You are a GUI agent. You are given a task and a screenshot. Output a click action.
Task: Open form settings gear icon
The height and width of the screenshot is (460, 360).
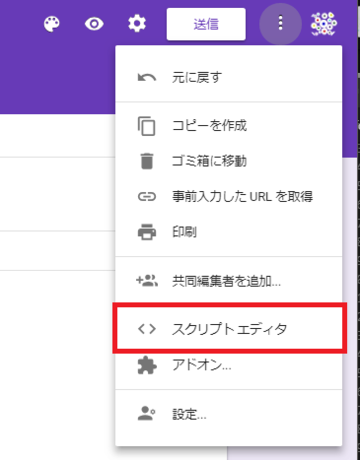coord(137,24)
